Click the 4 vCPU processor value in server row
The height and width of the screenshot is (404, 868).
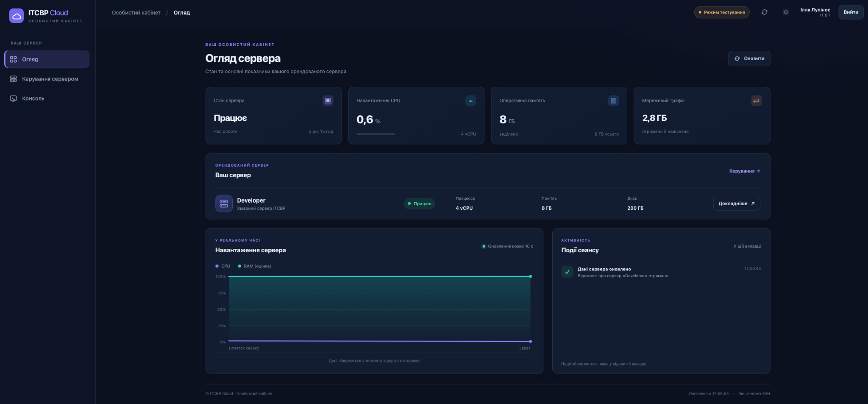tap(464, 208)
